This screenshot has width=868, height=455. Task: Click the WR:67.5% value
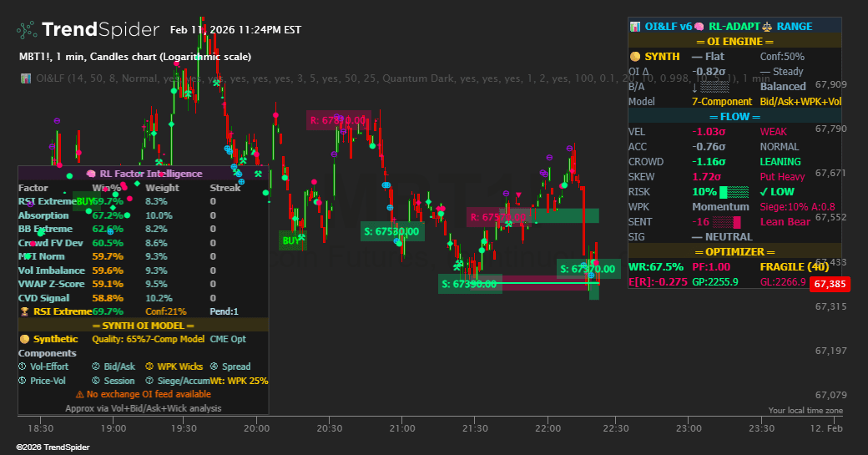tap(656, 267)
